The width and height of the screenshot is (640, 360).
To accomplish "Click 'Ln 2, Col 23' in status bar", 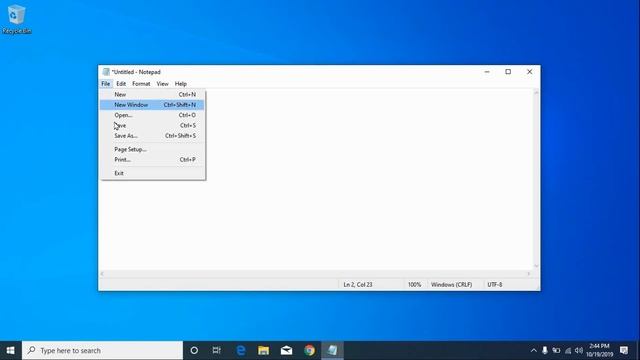I will (x=358, y=284).
